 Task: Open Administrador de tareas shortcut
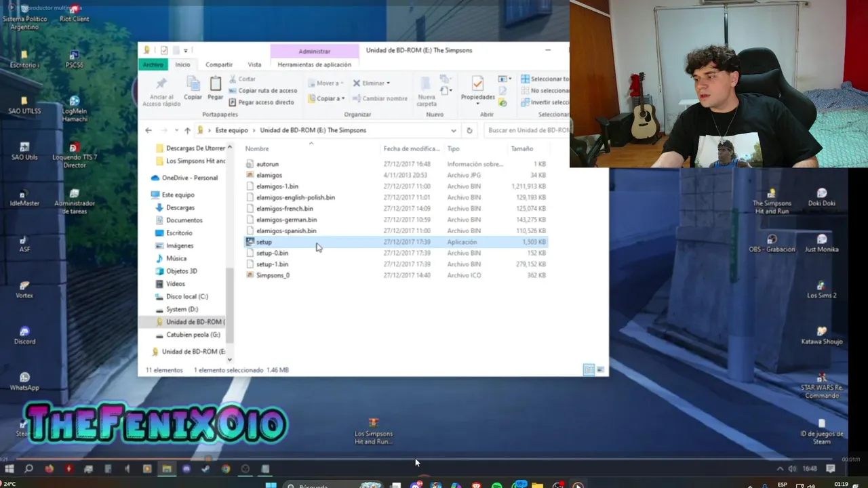(x=75, y=201)
